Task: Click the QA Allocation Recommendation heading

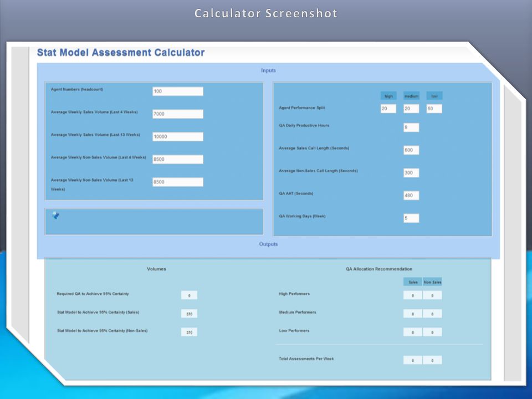Action: pyautogui.click(x=379, y=269)
